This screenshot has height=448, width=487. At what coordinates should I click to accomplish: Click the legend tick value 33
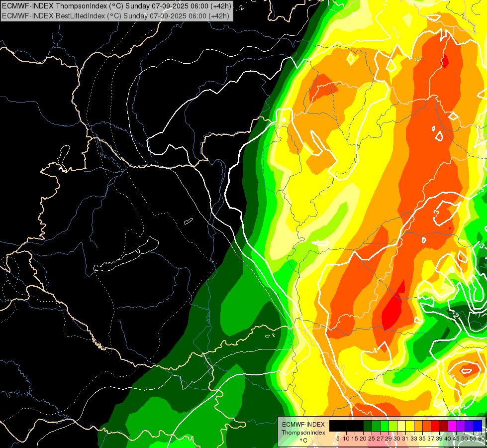414,439
